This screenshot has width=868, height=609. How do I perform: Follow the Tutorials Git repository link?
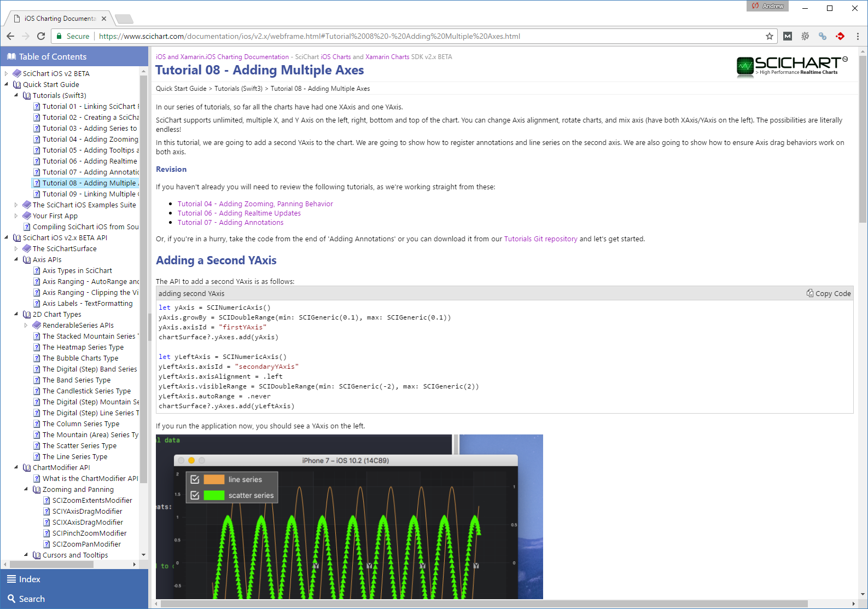pos(540,239)
